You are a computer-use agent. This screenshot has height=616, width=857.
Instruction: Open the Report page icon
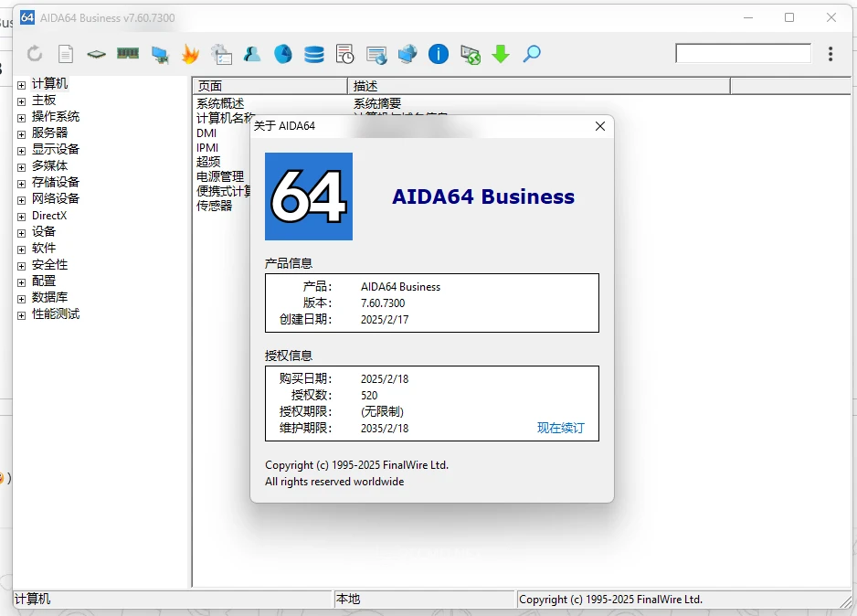pos(66,54)
